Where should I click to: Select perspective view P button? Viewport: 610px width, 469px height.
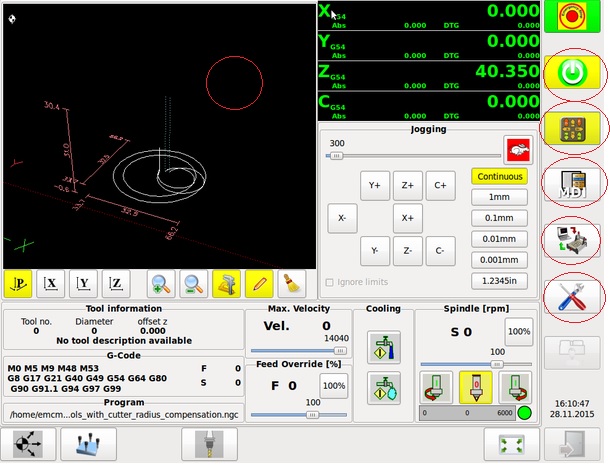point(18,284)
